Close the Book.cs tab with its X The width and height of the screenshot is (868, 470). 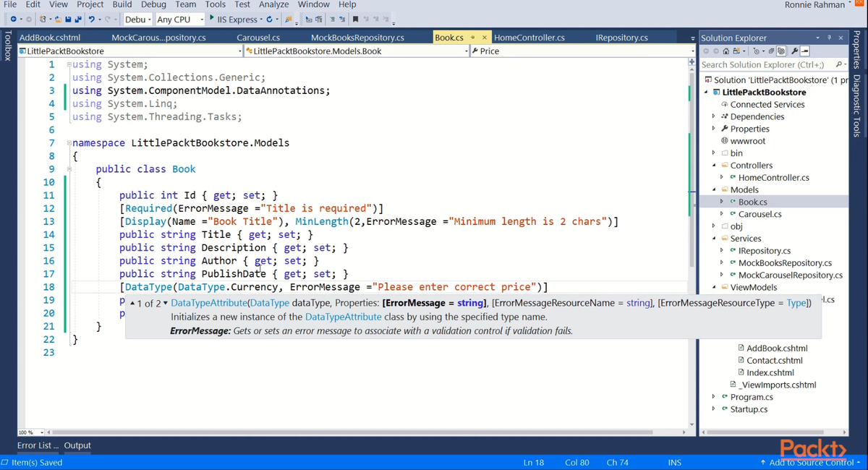tap(485, 37)
